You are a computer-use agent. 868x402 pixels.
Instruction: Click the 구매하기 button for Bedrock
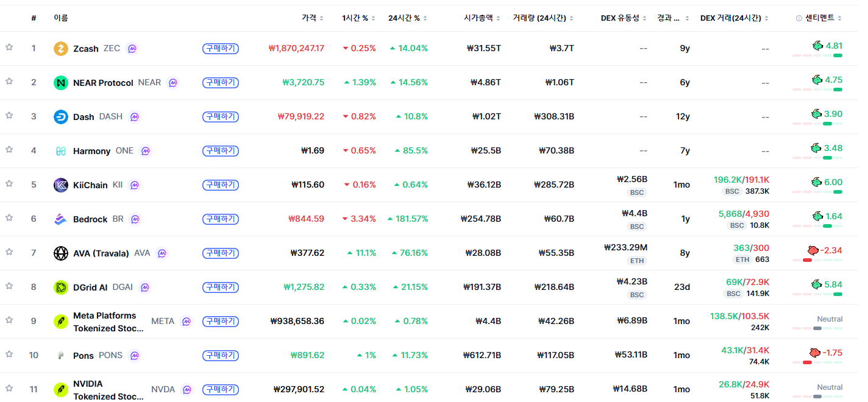(x=221, y=219)
